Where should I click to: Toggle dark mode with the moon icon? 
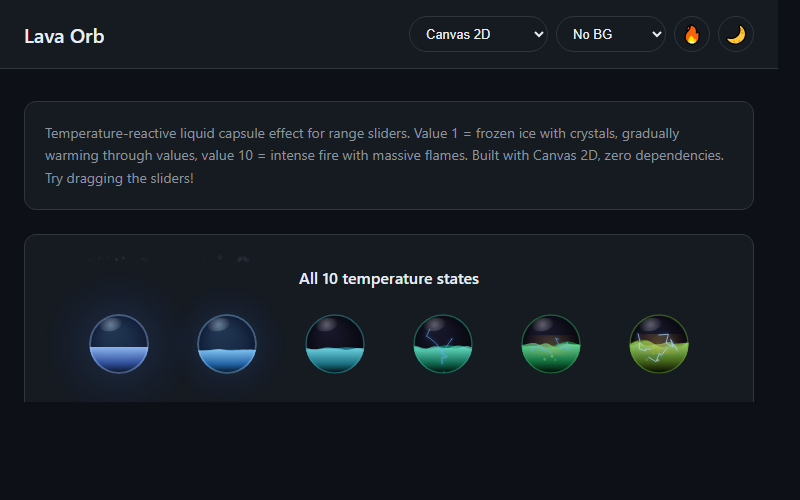(736, 34)
